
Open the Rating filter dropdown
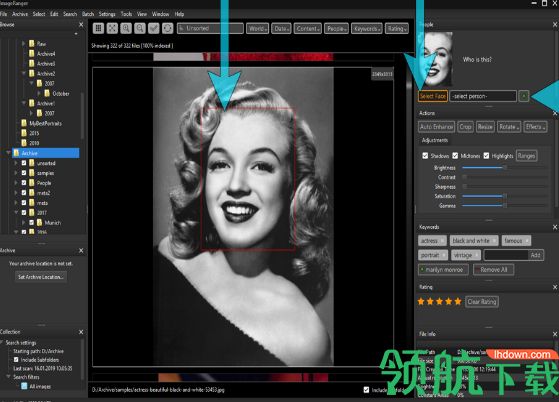[x=396, y=29]
